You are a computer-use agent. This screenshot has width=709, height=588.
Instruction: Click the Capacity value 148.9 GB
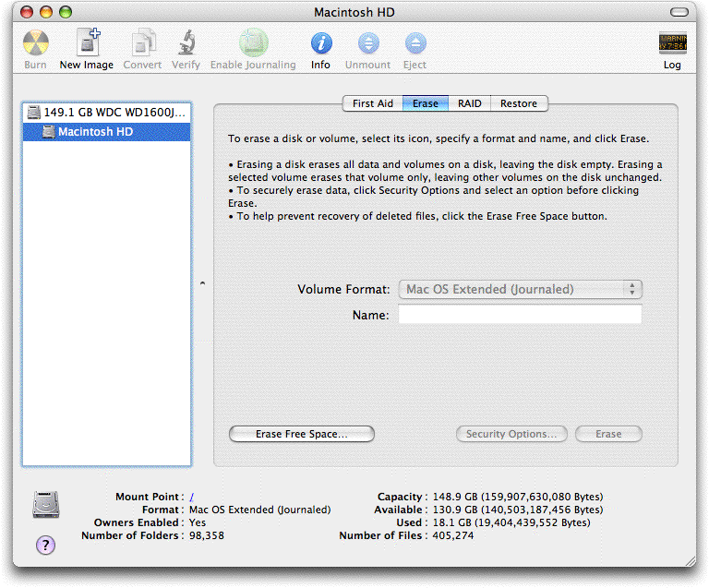(x=518, y=497)
